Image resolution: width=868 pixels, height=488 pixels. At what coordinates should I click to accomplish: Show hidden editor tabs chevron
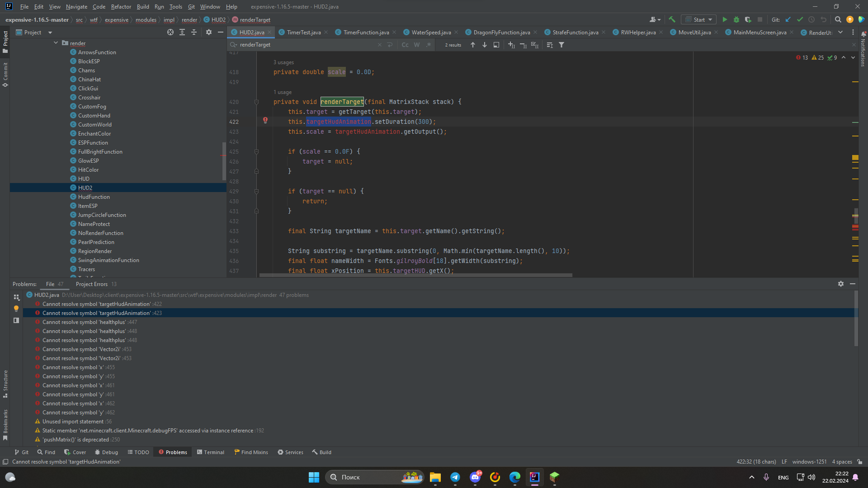click(x=840, y=32)
